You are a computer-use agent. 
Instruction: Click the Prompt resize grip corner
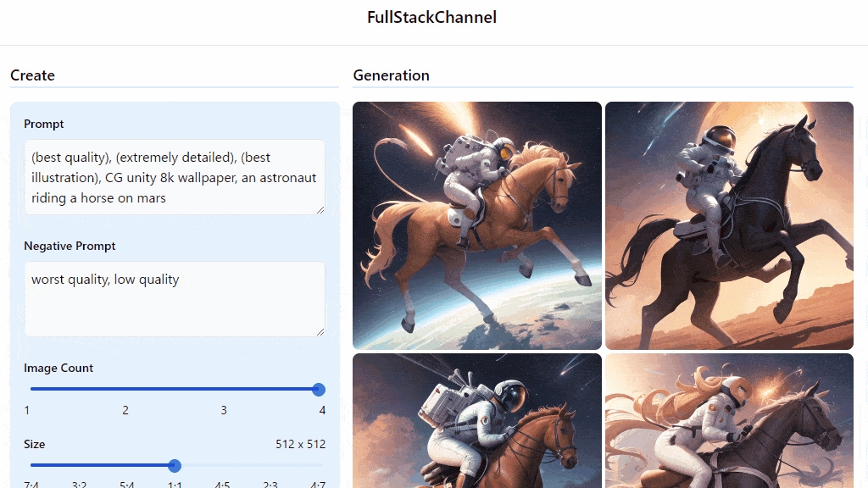coord(320,210)
